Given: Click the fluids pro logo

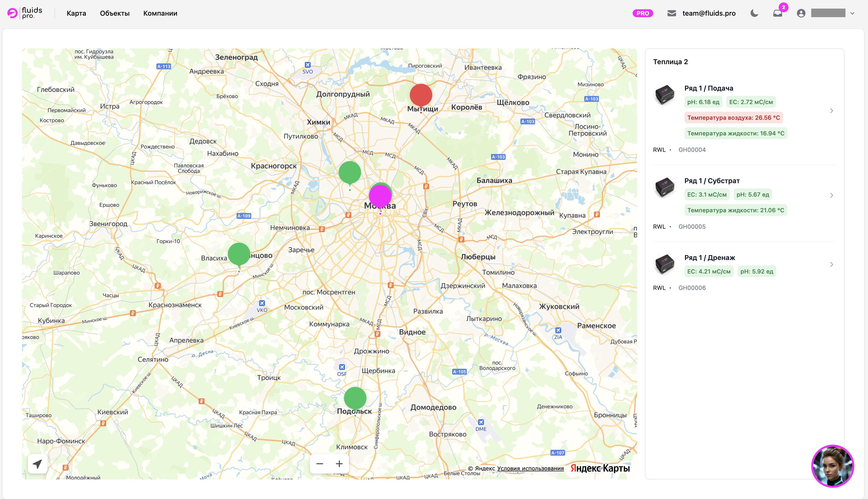Looking at the screenshot, I should (25, 13).
